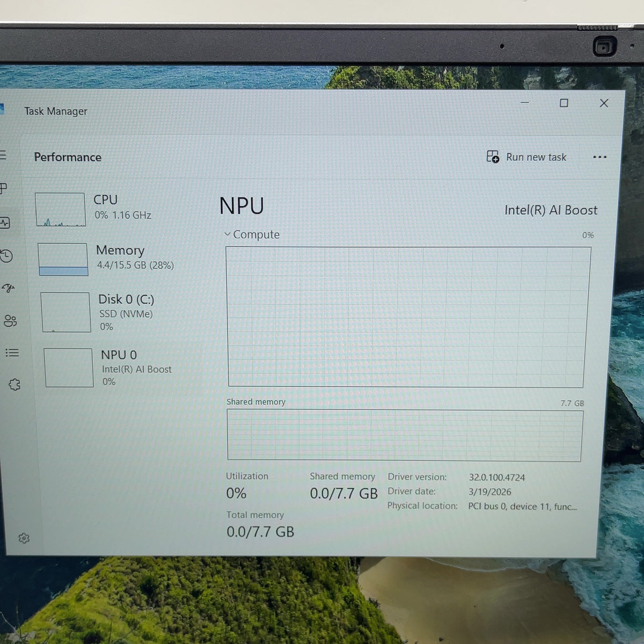The height and width of the screenshot is (644, 644).
Task: Collapse the Compute graph chevron
Action: [228, 234]
